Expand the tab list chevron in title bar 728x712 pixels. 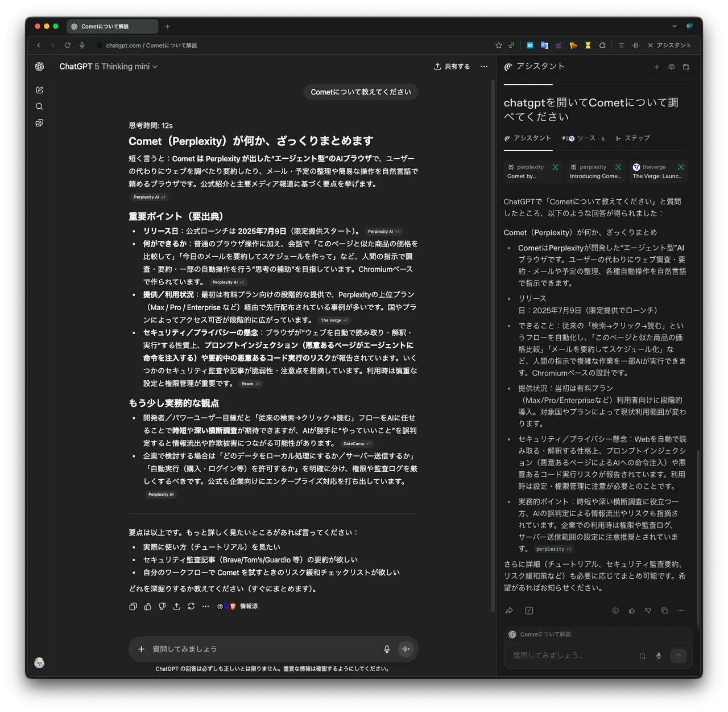675,26
